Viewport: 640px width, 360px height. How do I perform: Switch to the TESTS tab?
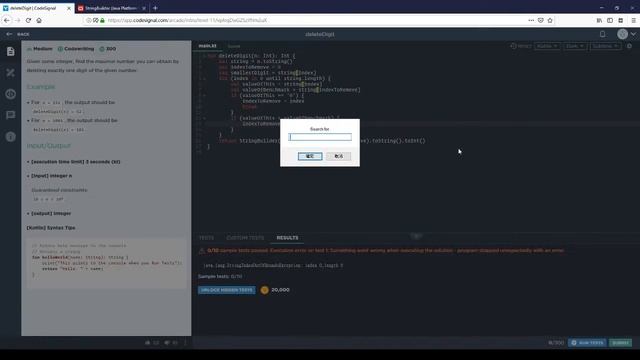pos(206,238)
